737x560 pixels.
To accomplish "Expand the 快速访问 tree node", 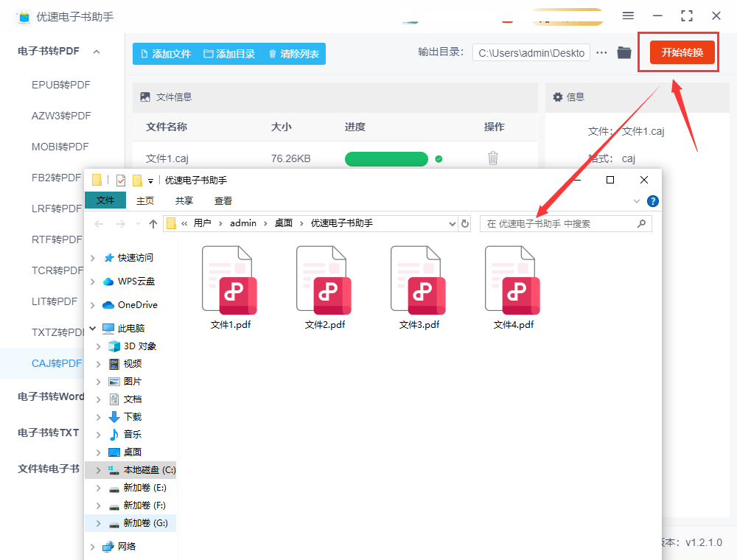I will [x=93, y=258].
